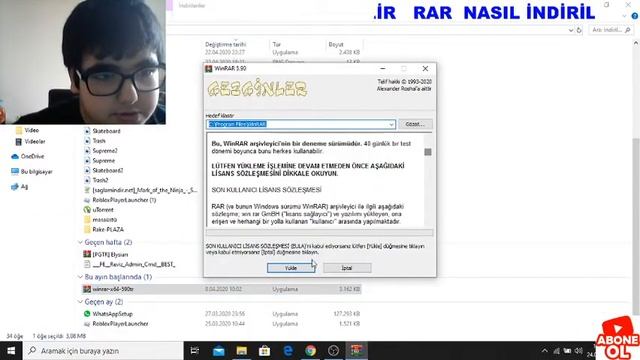
Task: Click the Explorer search box
Action: click(x=611, y=30)
